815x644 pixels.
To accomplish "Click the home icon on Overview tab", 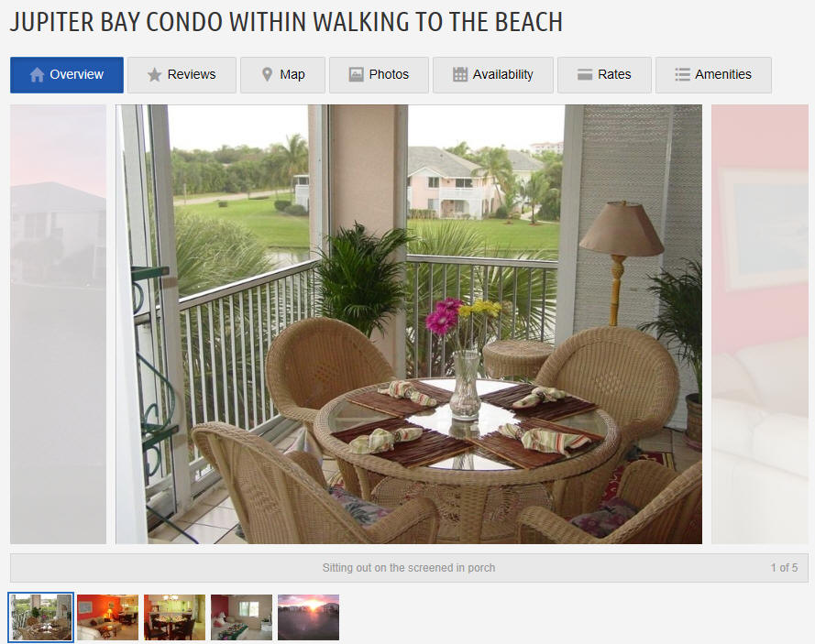I will click(x=37, y=75).
